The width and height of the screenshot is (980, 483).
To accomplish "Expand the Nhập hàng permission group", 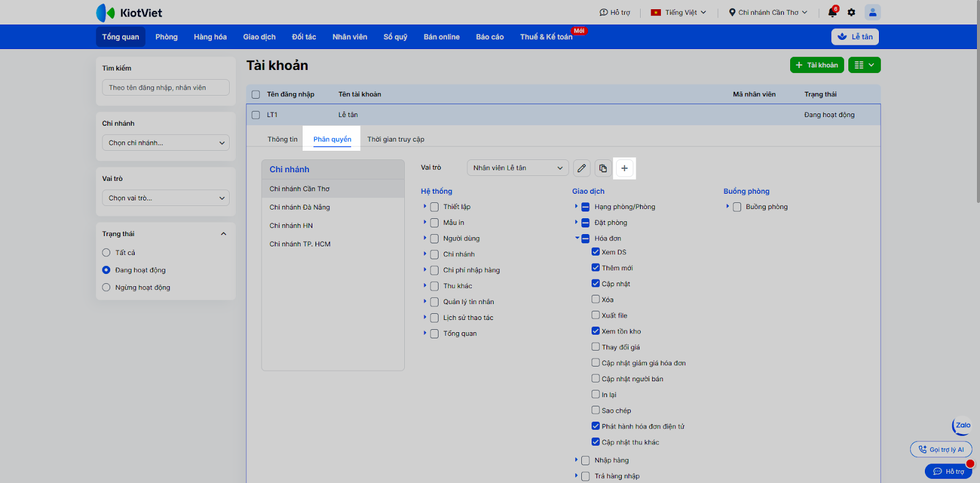I will [x=576, y=459].
